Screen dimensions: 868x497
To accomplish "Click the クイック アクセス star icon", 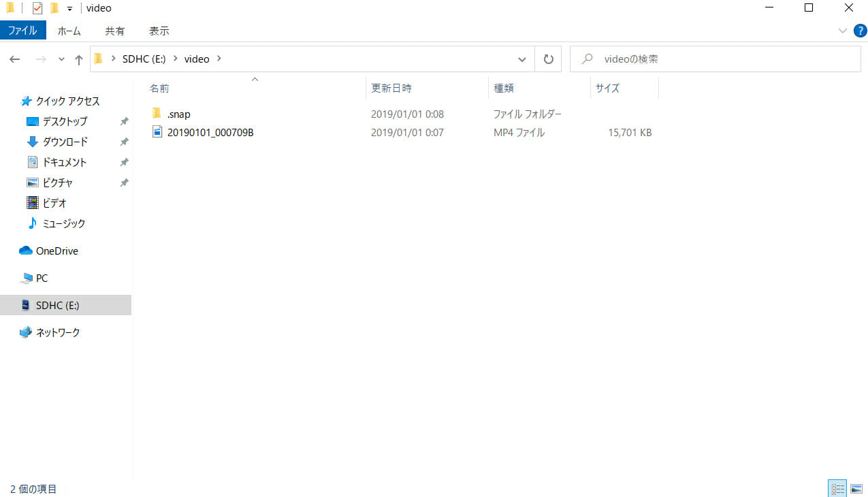I will (x=27, y=101).
